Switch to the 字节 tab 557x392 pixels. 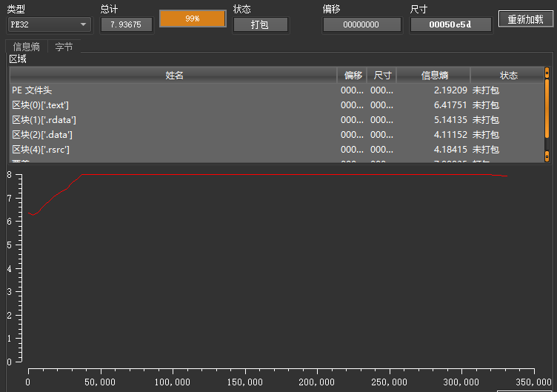tap(64, 47)
